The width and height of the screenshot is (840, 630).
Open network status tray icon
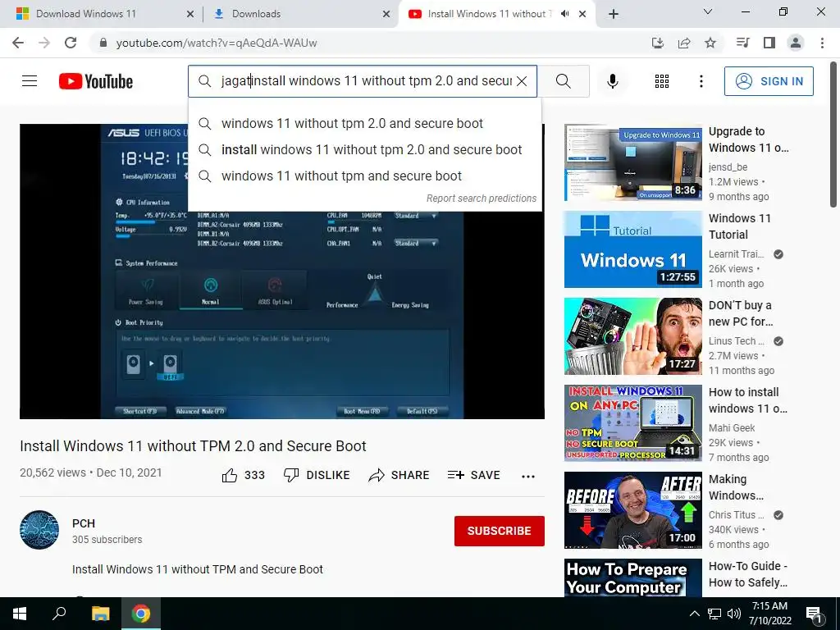pyautogui.click(x=714, y=614)
